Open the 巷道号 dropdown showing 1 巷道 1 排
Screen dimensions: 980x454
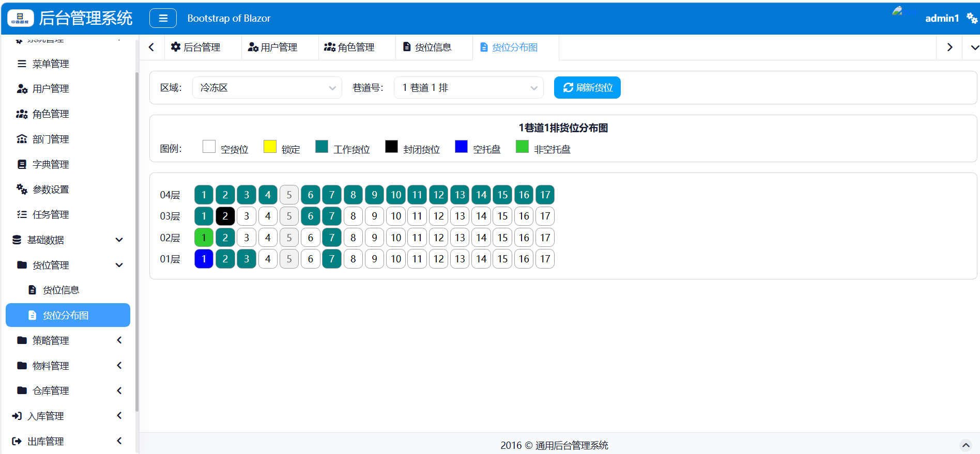click(x=469, y=88)
